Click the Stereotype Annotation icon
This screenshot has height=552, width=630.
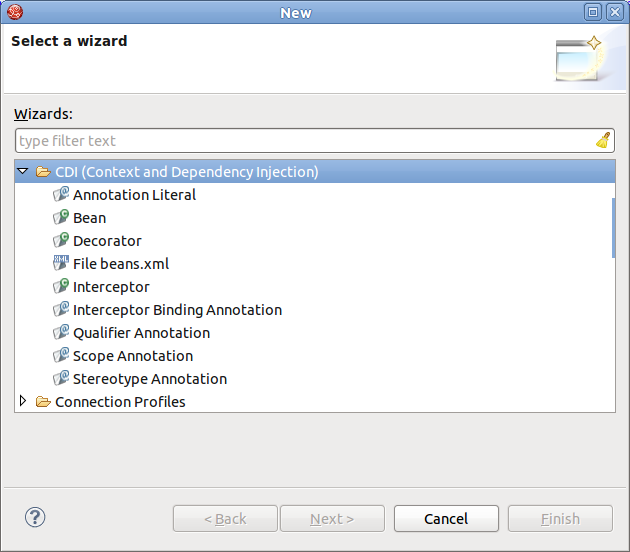[61, 379]
